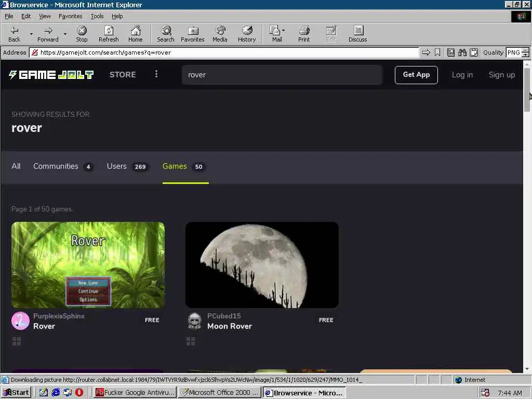
Task: Click the Quality PNG down arrow
Action: [x=526, y=55]
